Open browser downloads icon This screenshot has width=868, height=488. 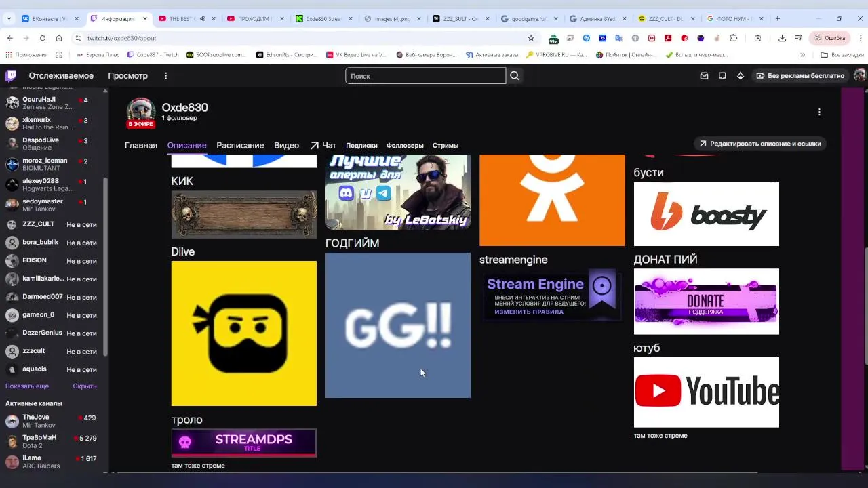782,38
